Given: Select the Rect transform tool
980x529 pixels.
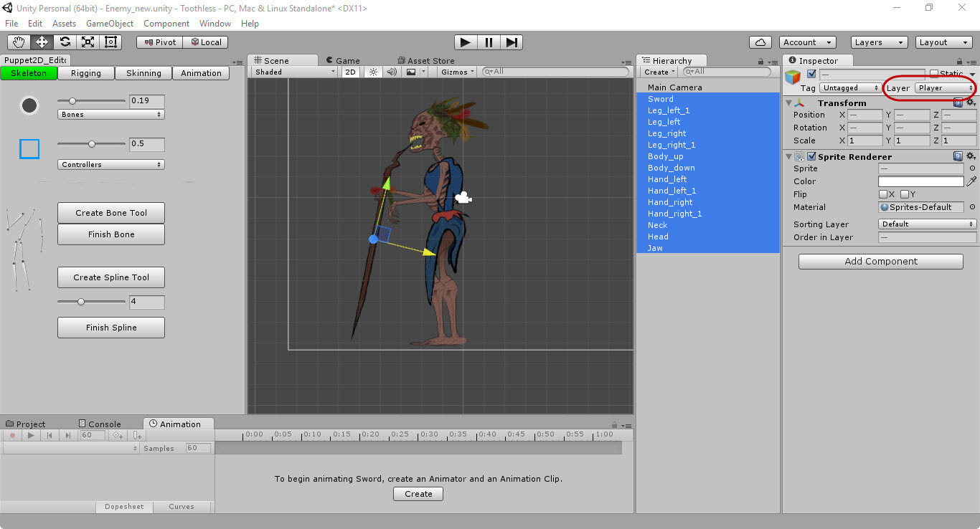Looking at the screenshot, I should (110, 42).
